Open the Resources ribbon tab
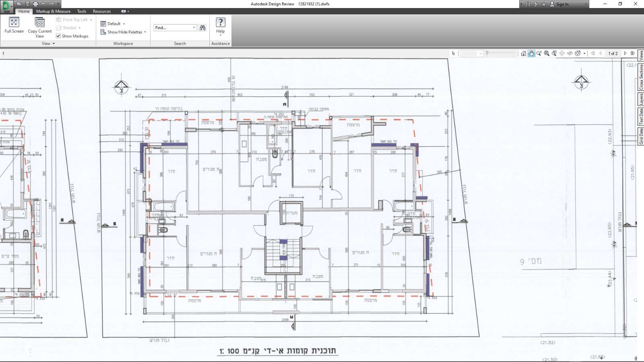This screenshot has height=362, width=644. point(101,11)
